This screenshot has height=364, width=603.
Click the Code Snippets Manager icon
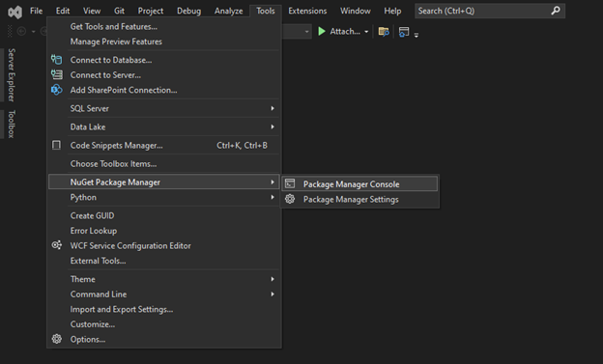coord(56,145)
